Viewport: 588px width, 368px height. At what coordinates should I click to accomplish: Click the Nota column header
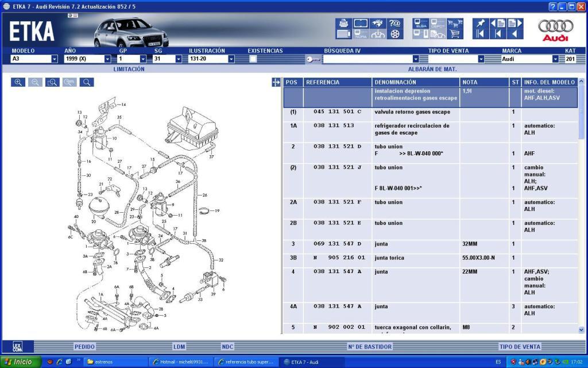[x=485, y=82]
